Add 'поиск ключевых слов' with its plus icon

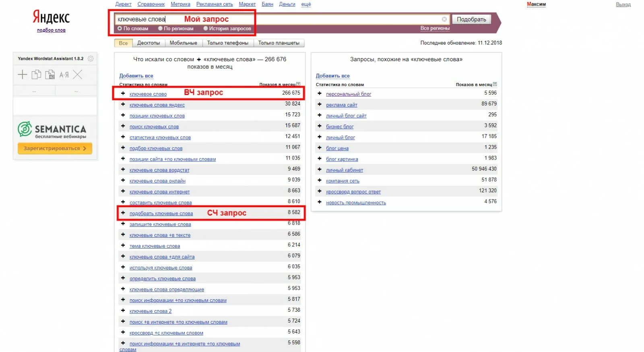point(123,126)
